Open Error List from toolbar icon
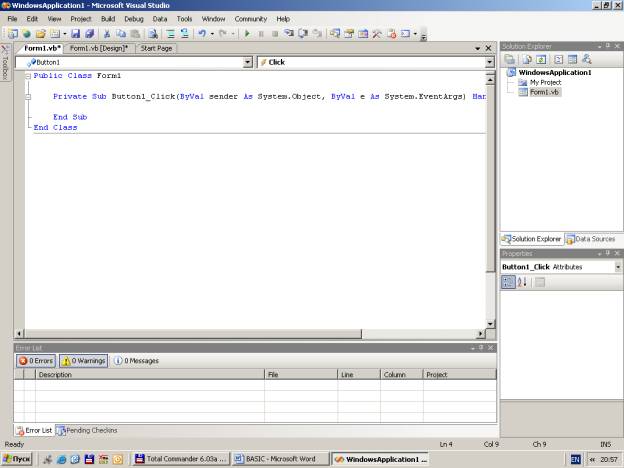The image size is (624, 468). (x=391, y=34)
